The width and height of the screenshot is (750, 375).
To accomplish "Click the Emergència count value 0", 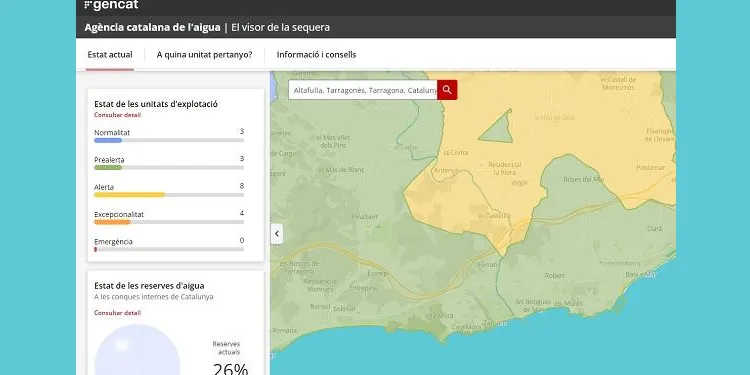I will coord(242,240).
